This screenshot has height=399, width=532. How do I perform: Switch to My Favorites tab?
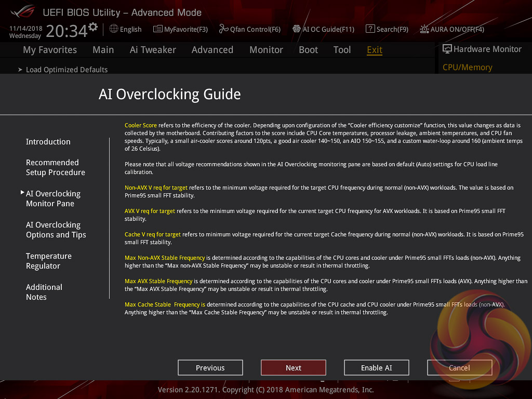coord(50,50)
